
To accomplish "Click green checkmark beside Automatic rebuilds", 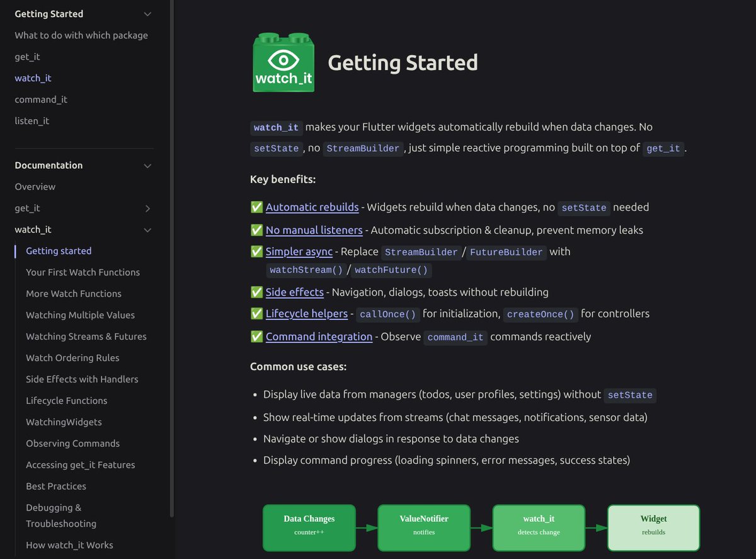I will (x=256, y=207).
